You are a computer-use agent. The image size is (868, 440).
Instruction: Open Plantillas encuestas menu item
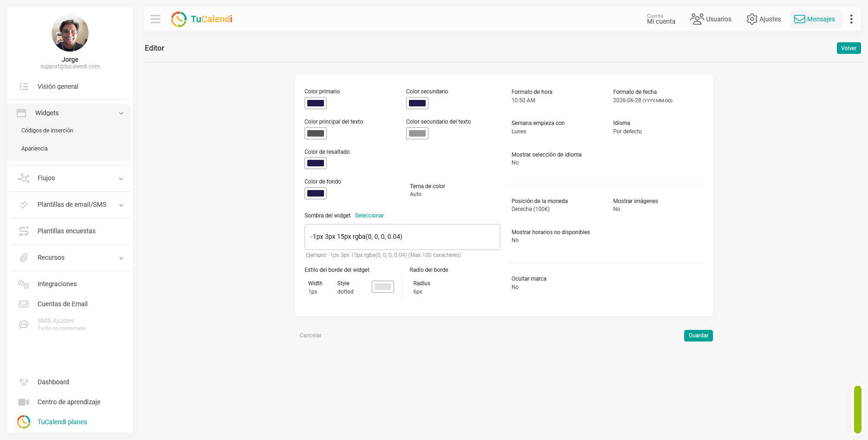[66, 231]
